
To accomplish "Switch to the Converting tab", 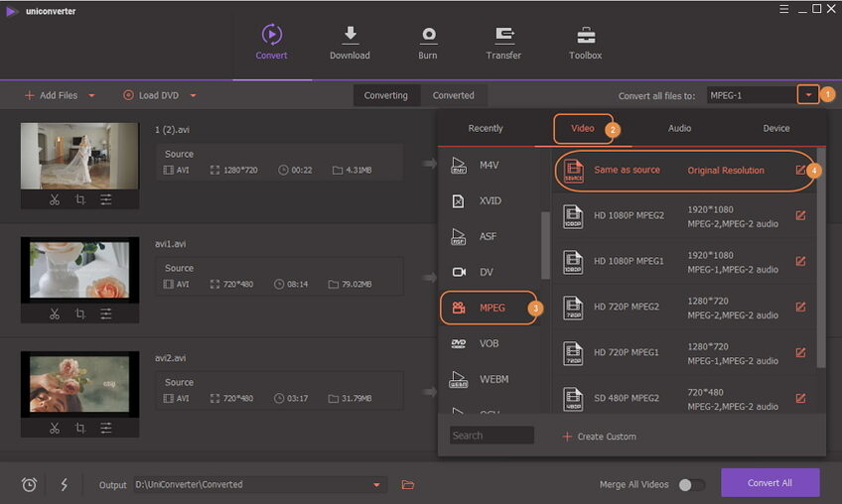I will tap(385, 95).
